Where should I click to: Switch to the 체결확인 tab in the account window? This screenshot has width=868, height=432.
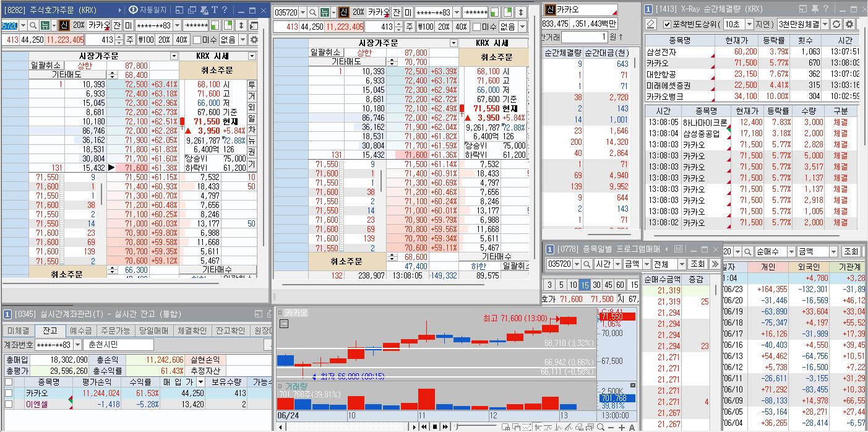point(191,331)
